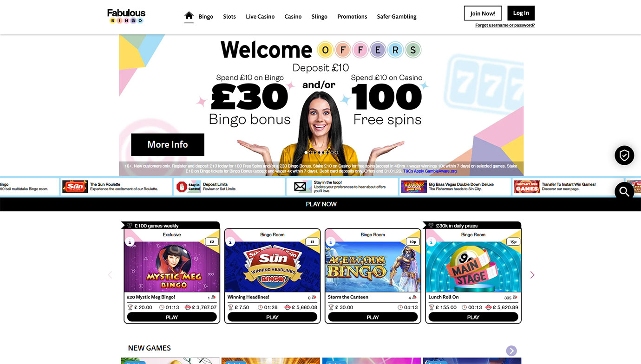
Task: Open the magnifier search icon
Action: point(624,191)
